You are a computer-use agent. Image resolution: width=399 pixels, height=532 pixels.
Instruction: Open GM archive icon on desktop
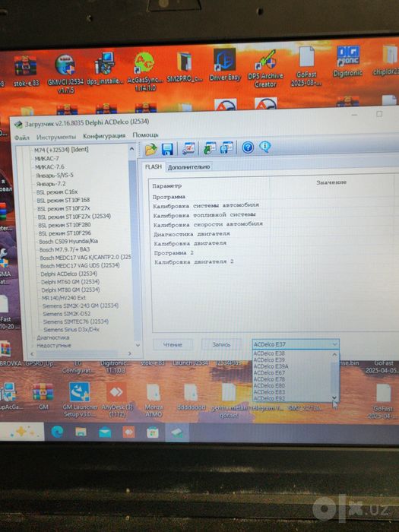[43, 396]
